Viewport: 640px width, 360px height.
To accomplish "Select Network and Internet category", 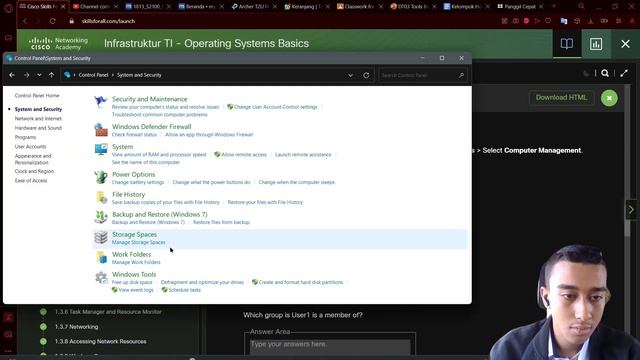I will [x=38, y=118].
